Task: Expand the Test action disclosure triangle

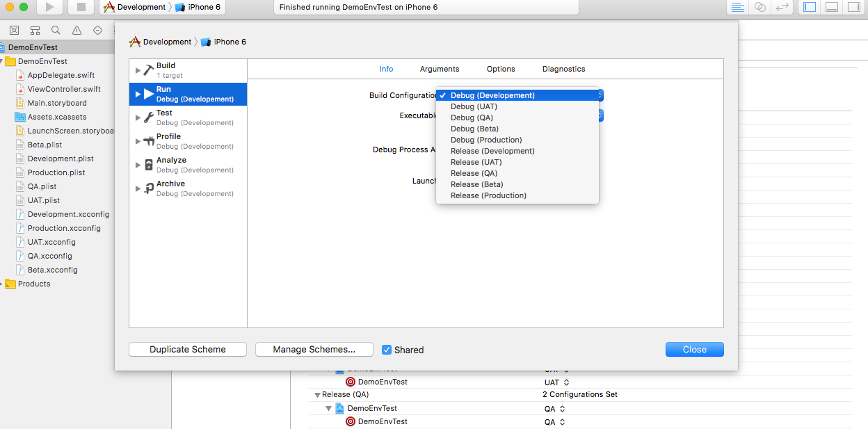Action: 138,118
